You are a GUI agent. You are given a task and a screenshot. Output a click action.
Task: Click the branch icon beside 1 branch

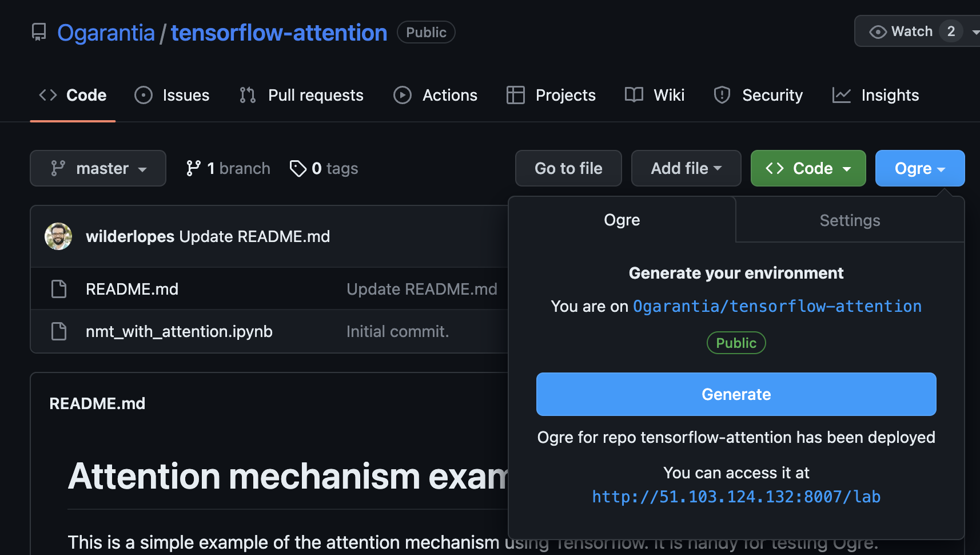click(193, 168)
